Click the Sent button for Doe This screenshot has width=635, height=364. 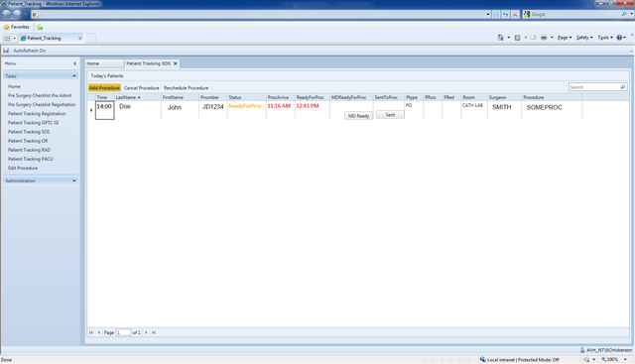point(390,115)
